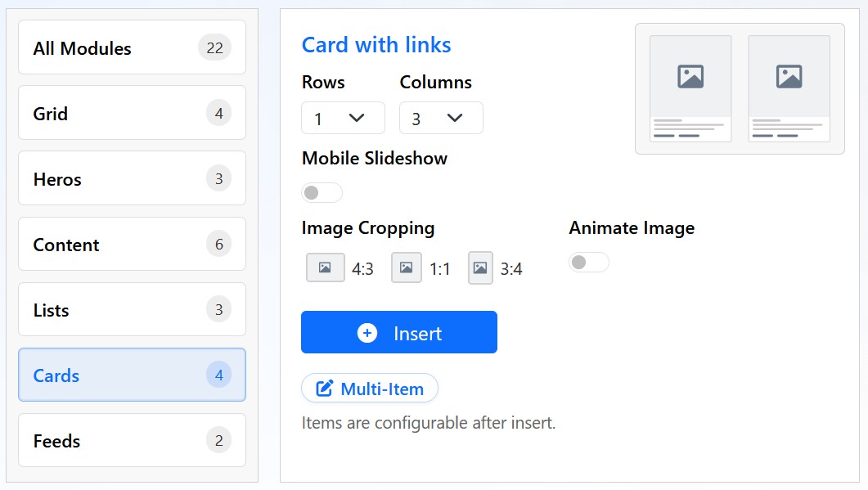
Task: Open the Rows dropdown
Action: [344, 118]
